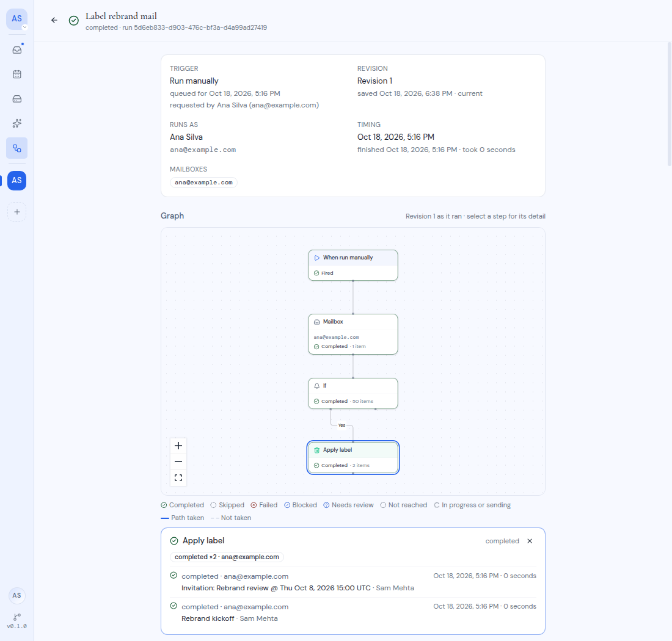Select the blue AS account avatar
The image size is (672, 641).
[x=16, y=181]
